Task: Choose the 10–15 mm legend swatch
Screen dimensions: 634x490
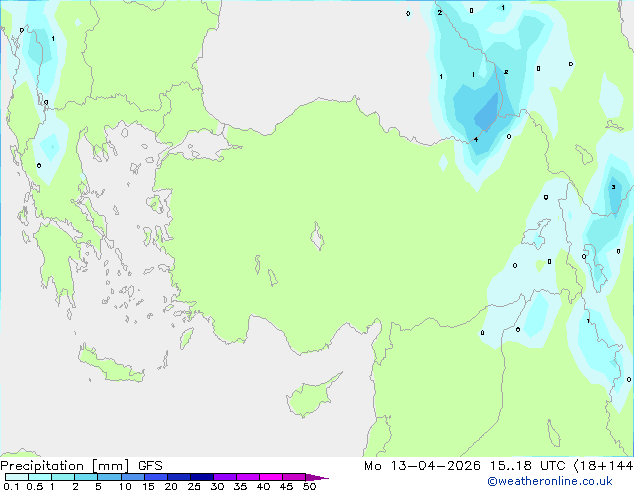Action: pos(133,477)
